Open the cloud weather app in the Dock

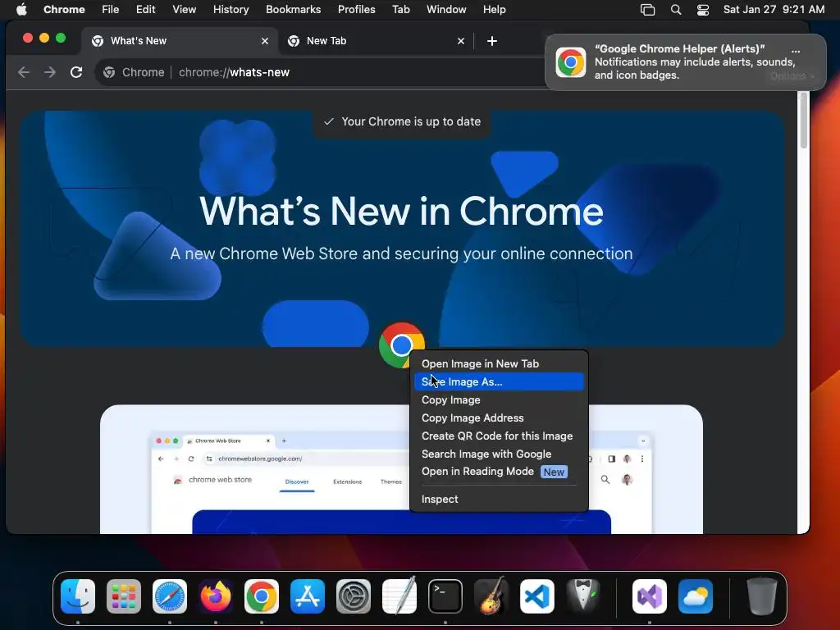696,596
